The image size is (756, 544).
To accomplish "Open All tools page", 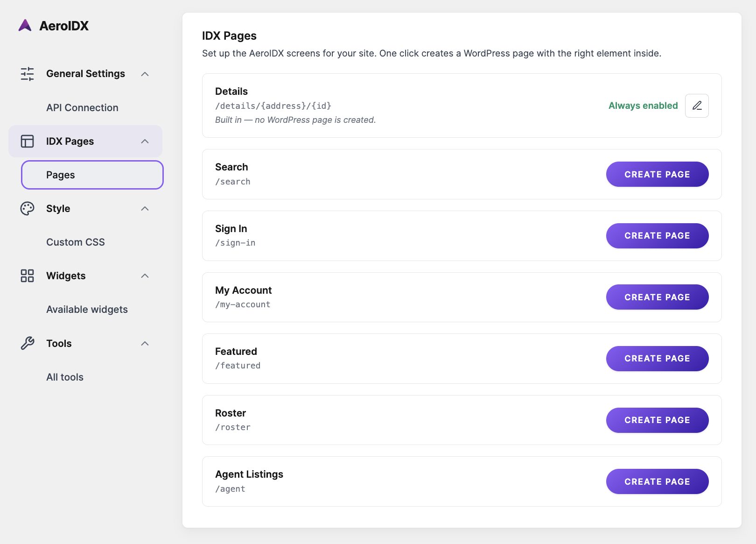I will pos(65,377).
